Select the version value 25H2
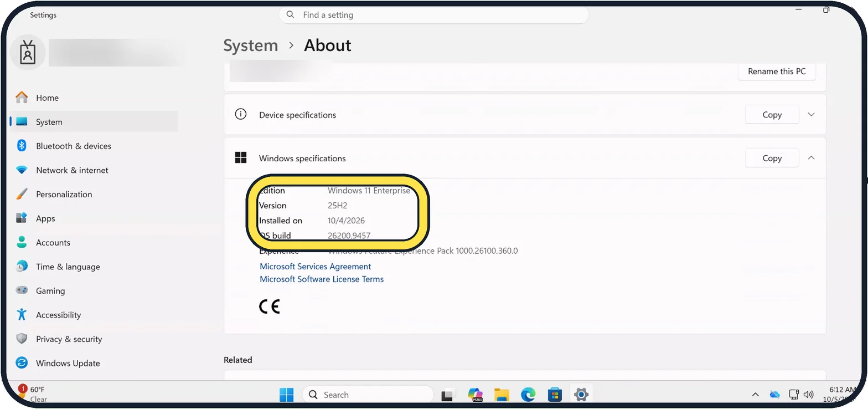 tap(338, 206)
